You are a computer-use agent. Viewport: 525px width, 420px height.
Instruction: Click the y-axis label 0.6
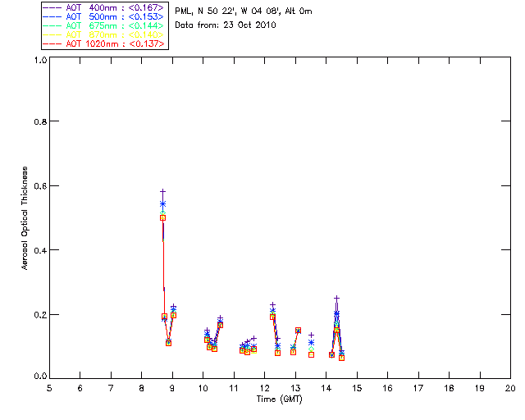point(40,186)
